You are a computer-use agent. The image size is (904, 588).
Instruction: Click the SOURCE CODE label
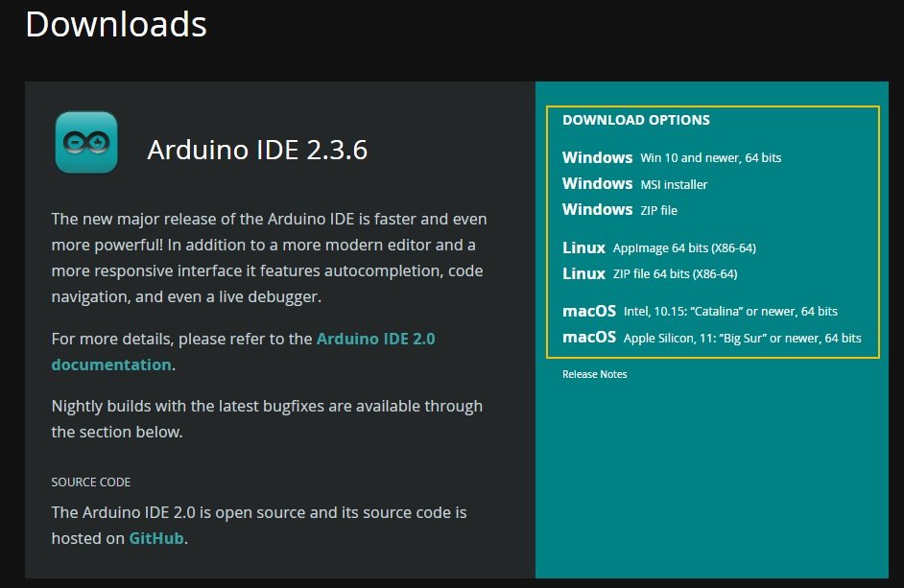[x=91, y=482]
